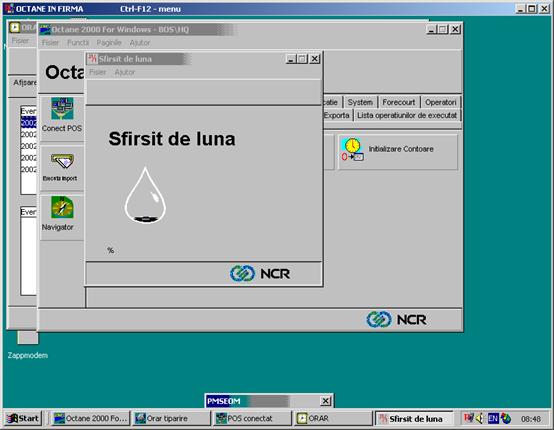Open Ajutor menu in Sfirsit de luna
Screen dimensions: 554x430
[125, 72]
